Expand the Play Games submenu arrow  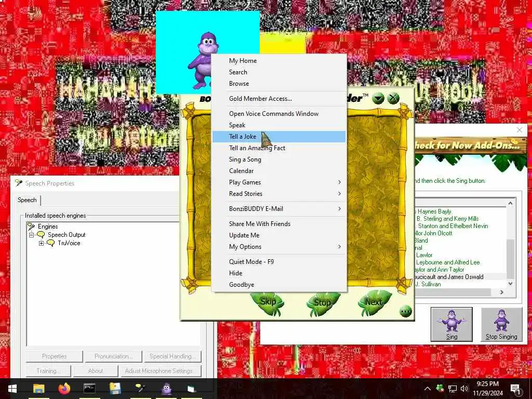(x=339, y=182)
